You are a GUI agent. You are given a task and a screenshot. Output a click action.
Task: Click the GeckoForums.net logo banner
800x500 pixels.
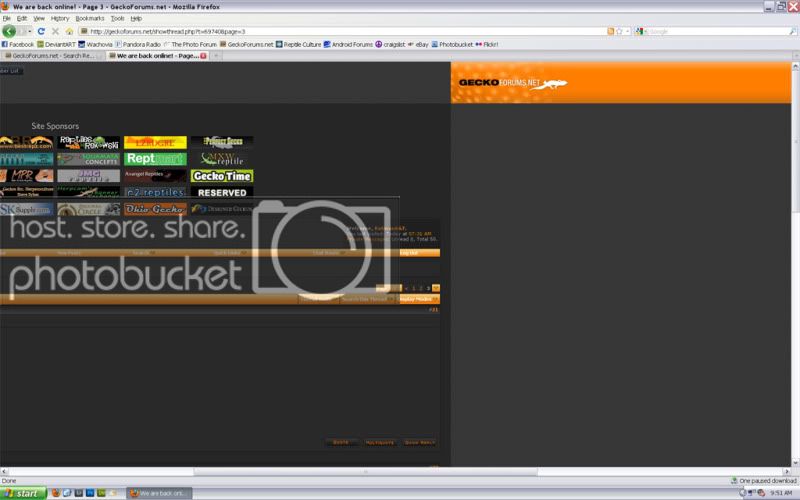point(512,83)
